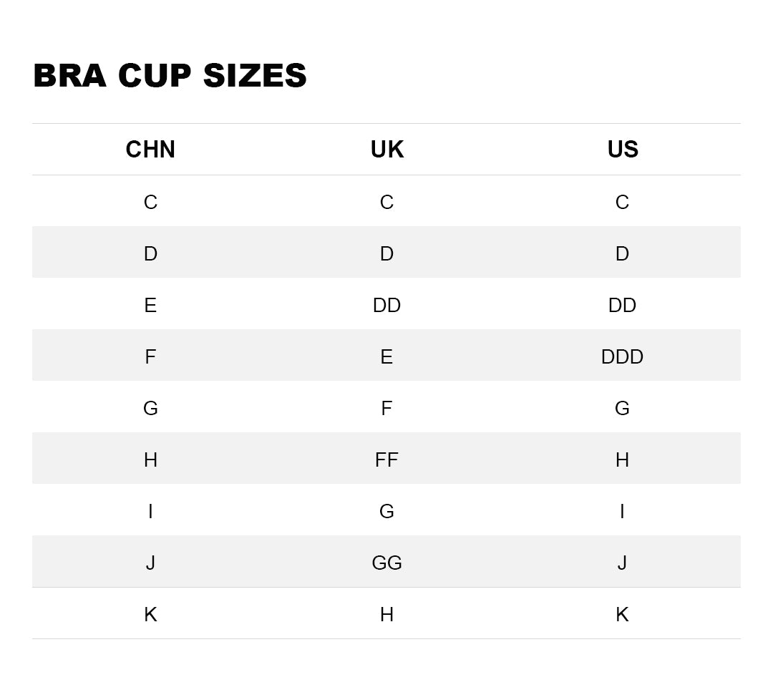Click the D cell in US column
773x700 pixels.
[x=622, y=253]
